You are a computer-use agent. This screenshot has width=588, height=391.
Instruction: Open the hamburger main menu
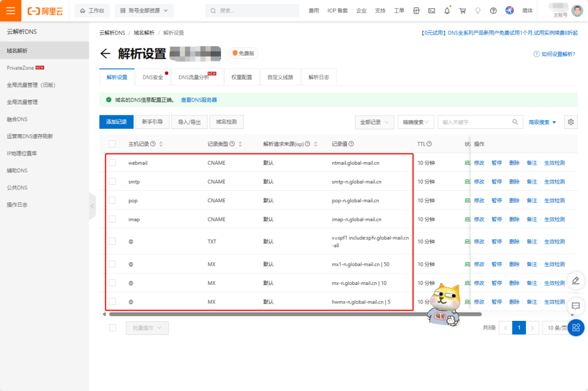pos(10,10)
